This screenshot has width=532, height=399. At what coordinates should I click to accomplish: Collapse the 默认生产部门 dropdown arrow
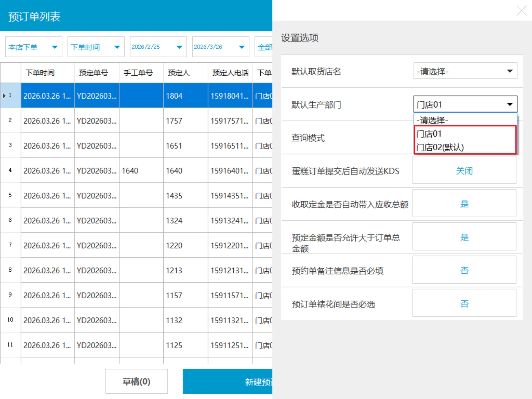coord(510,104)
